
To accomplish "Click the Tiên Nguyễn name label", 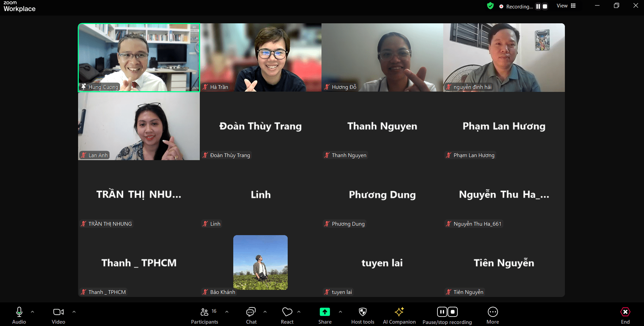I will pos(468,292).
